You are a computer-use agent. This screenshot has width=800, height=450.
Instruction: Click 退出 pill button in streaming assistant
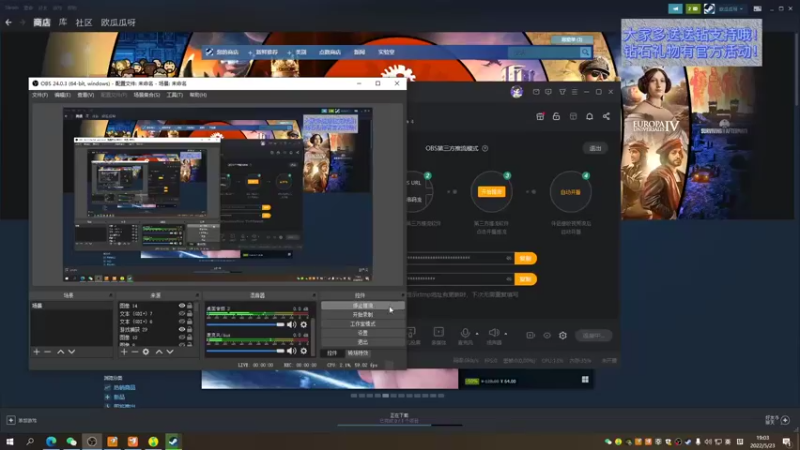pyautogui.click(x=595, y=148)
